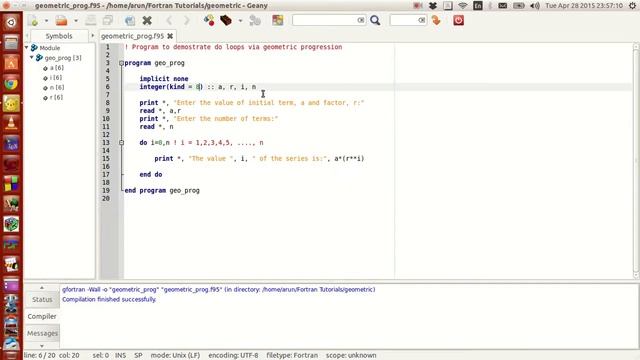Open the battery indicator

pyautogui.click(x=519, y=6)
